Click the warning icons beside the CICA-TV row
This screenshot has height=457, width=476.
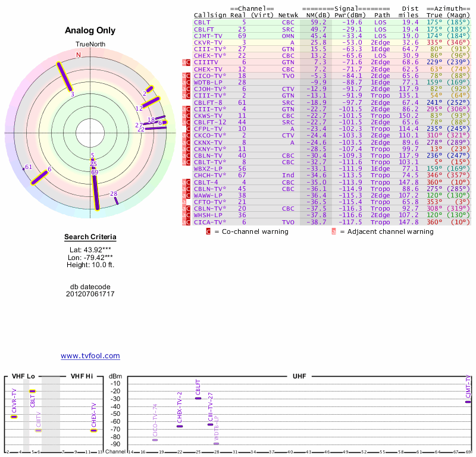point(186,221)
